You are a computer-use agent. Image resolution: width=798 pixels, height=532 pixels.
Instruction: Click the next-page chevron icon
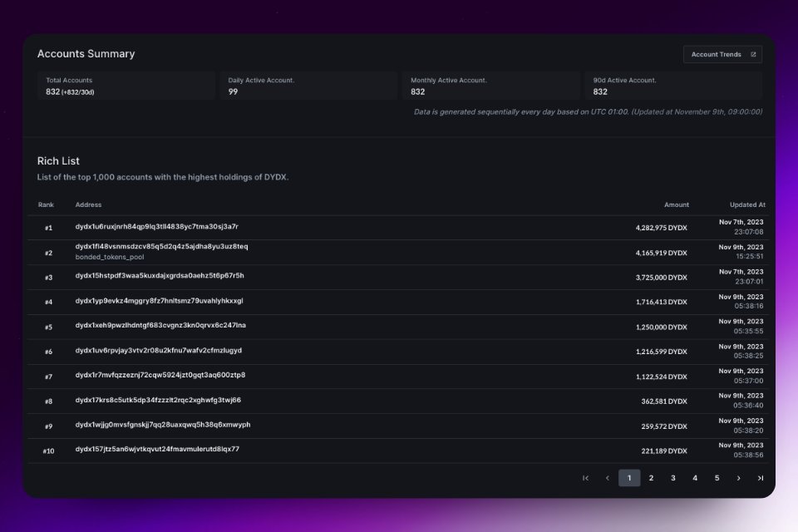point(738,478)
